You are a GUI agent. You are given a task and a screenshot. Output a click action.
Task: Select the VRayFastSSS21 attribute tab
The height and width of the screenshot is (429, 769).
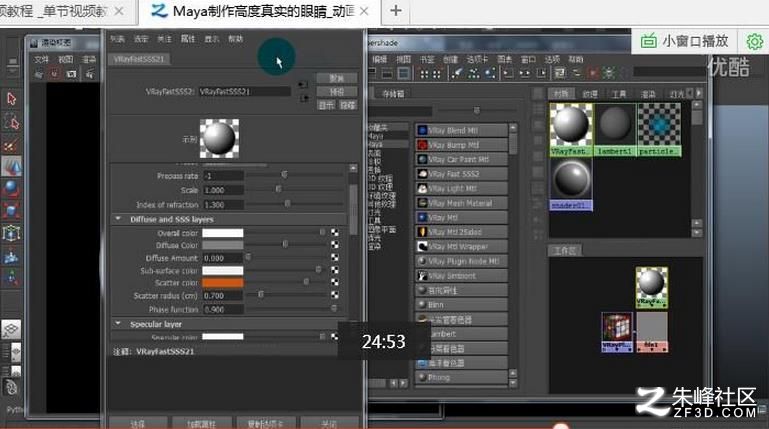139,59
